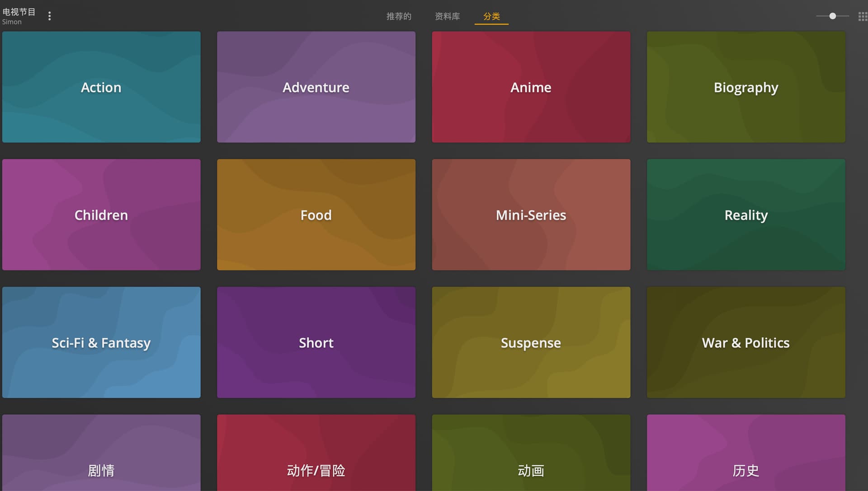This screenshot has height=491, width=868.
Task: Open the Short category tile
Action: (x=316, y=343)
